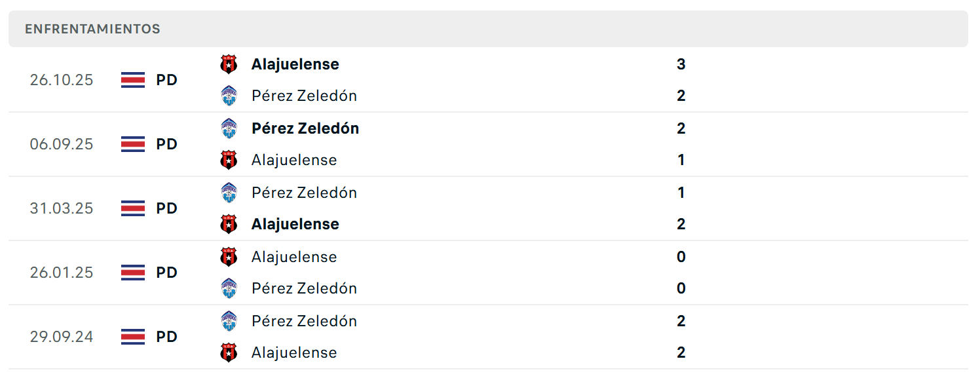
Task: Click Pérez Zeledón crest in 06.09.25 match
Action: pos(229,128)
